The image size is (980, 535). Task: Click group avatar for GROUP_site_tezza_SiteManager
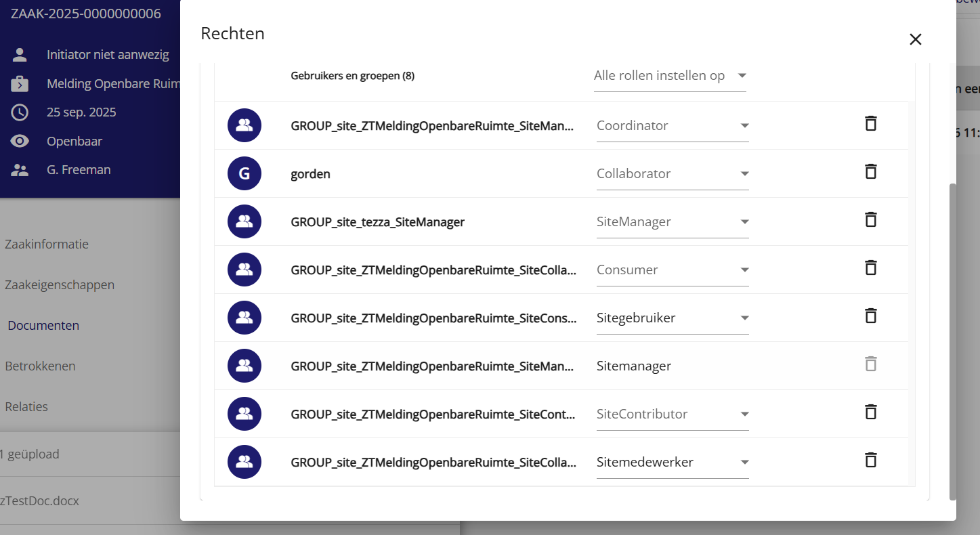pos(244,221)
